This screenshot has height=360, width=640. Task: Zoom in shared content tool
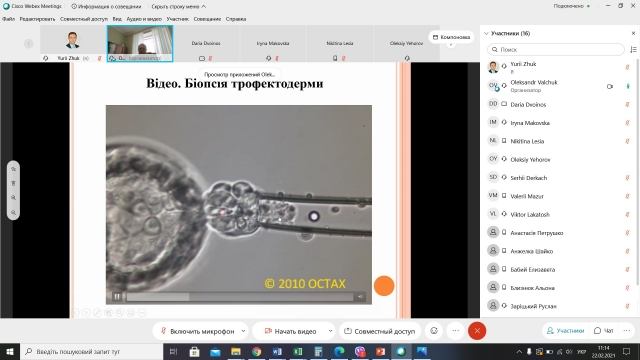click(13, 198)
